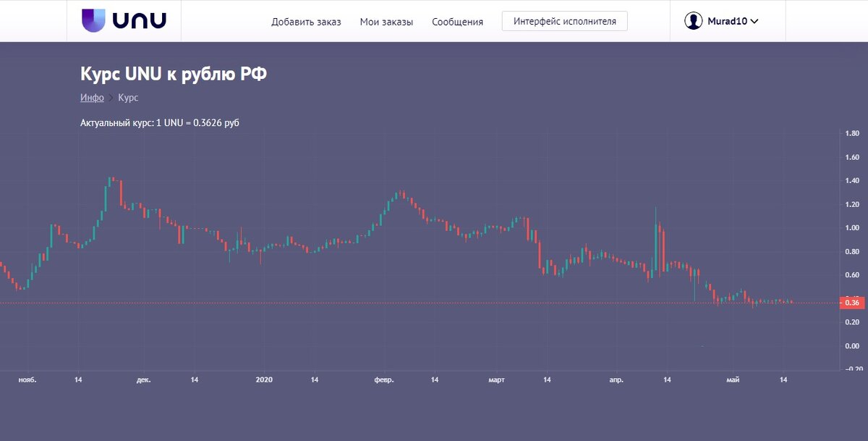Click the дек. time axis label
Image resolution: width=868 pixels, height=441 pixels.
[143, 379]
